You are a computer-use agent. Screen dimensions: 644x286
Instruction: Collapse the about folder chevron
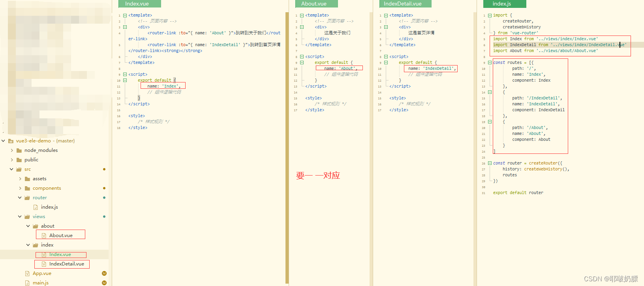(x=28, y=226)
